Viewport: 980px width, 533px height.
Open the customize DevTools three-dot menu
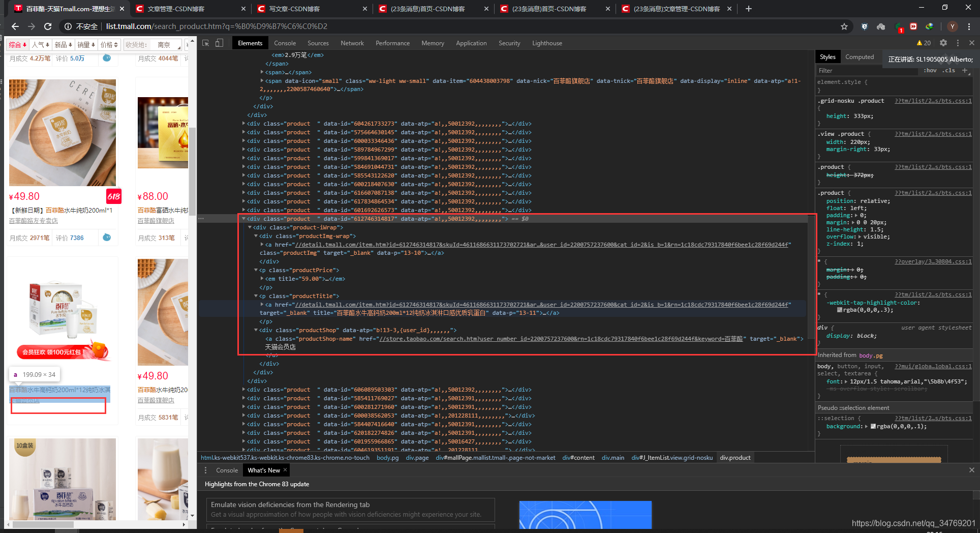tap(958, 43)
